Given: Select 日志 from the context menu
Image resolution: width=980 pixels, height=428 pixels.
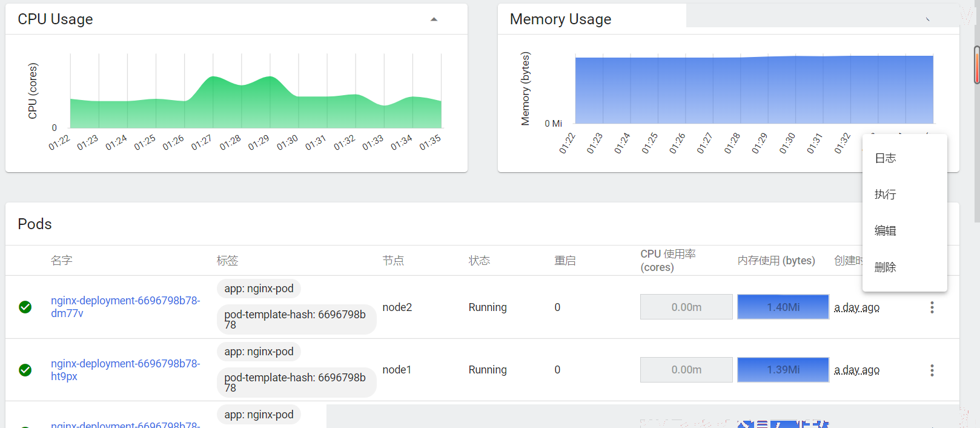Looking at the screenshot, I should tap(885, 158).
